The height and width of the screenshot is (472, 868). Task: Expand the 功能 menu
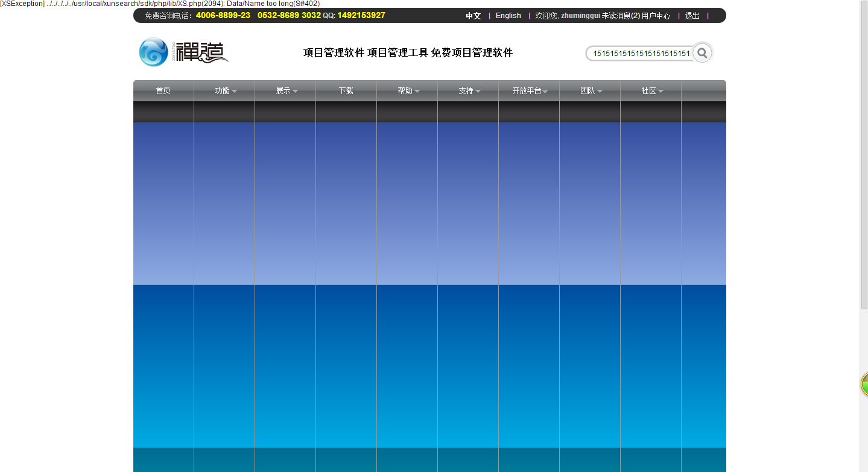click(225, 91)
